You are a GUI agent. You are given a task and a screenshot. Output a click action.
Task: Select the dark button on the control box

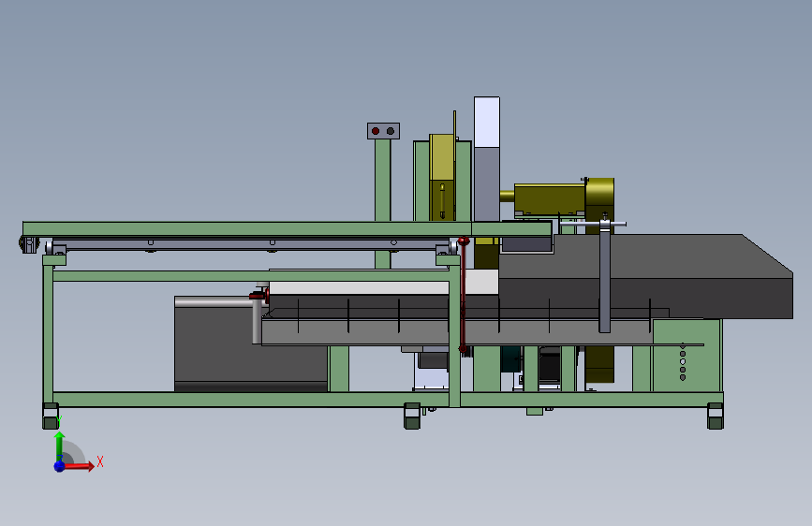[391, 131]
